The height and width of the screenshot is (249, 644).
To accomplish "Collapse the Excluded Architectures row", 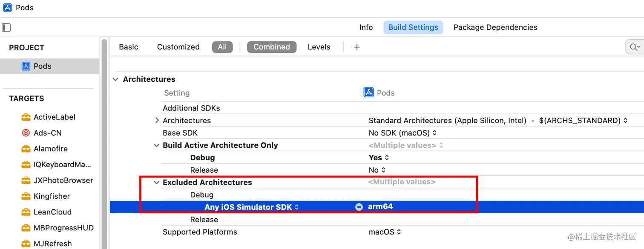I will pyautogui.click(x=157, y=182).
